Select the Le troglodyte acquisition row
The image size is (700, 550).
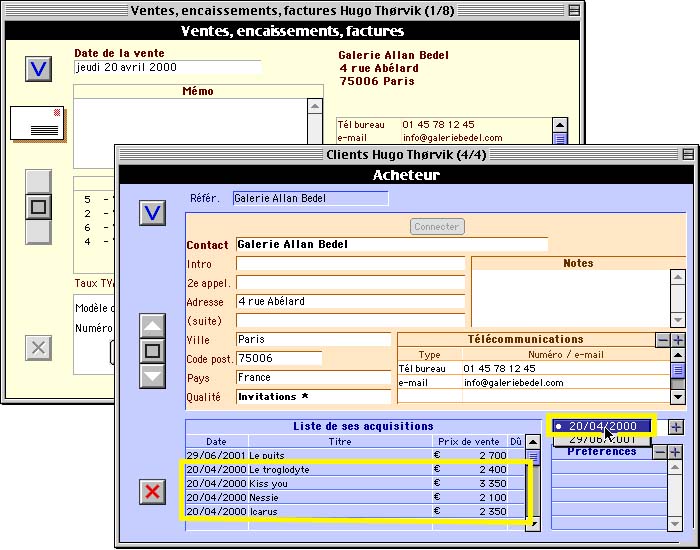355,470
